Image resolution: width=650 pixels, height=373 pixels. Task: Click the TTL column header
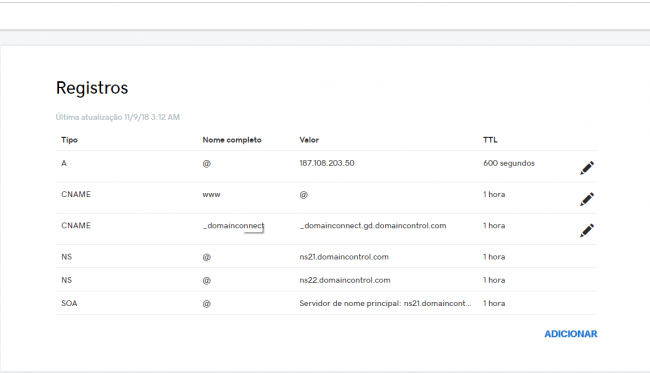point(490,140)
